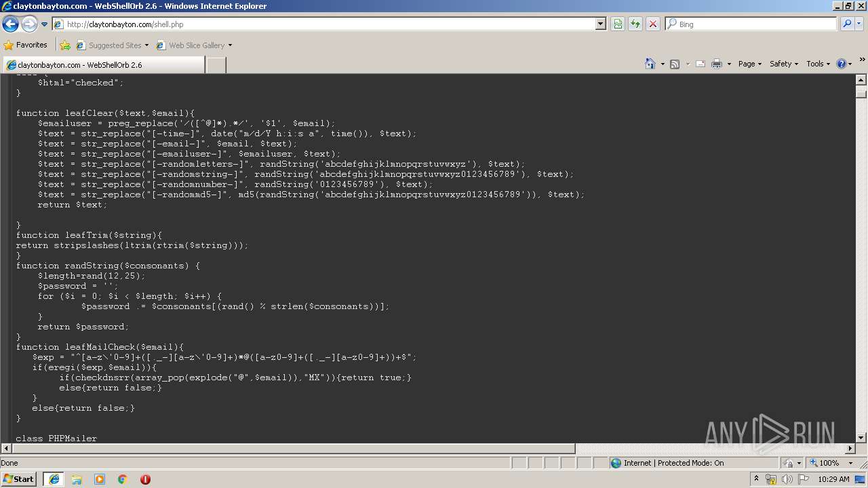Click the Compatibility View icon
This screenshot has width=868, height=488.
click(618, 24)
